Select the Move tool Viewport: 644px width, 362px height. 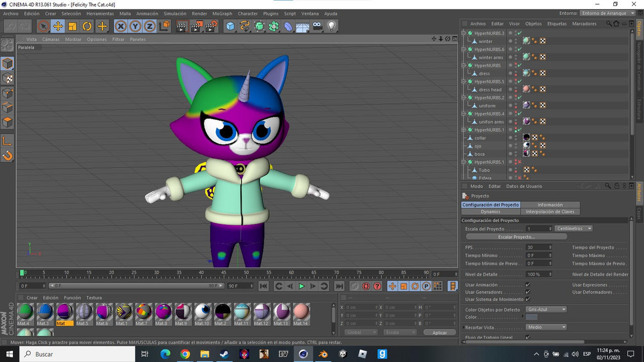(58, 26)
